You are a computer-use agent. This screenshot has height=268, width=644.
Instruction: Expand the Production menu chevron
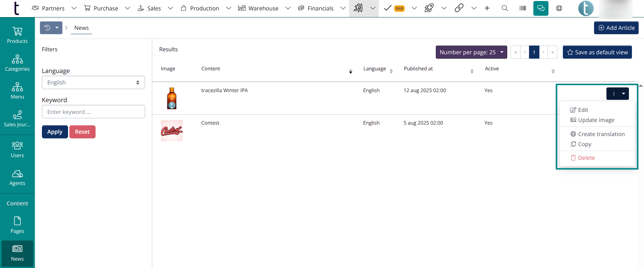coord(229,8)
